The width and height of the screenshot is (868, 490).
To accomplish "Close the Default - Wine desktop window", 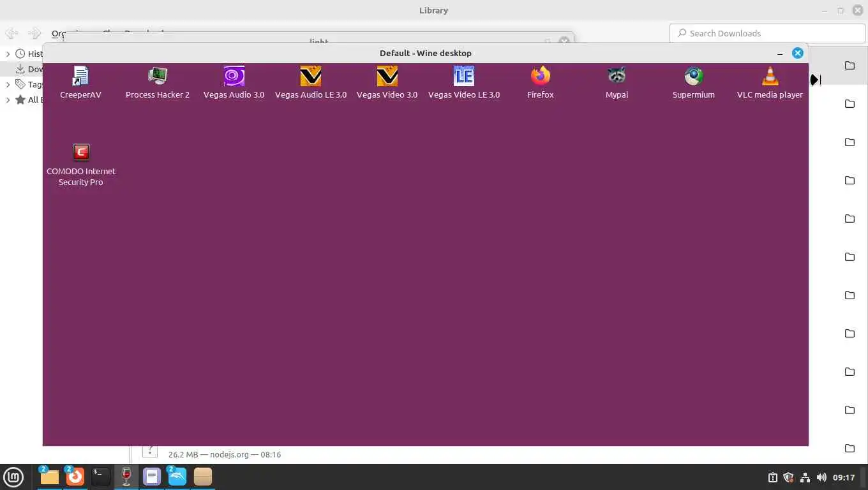I will [x=797, y=53].
